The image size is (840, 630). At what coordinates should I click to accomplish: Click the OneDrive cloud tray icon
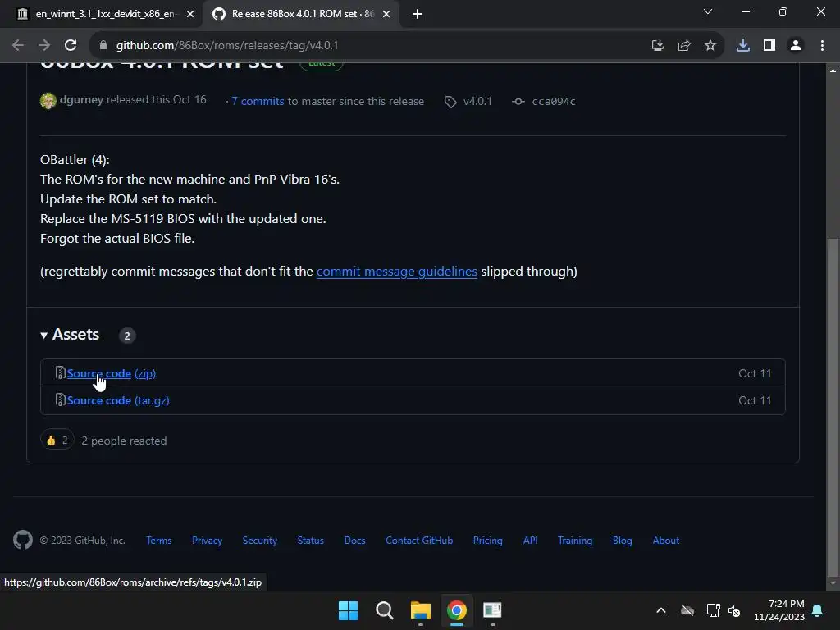point(687,610)
